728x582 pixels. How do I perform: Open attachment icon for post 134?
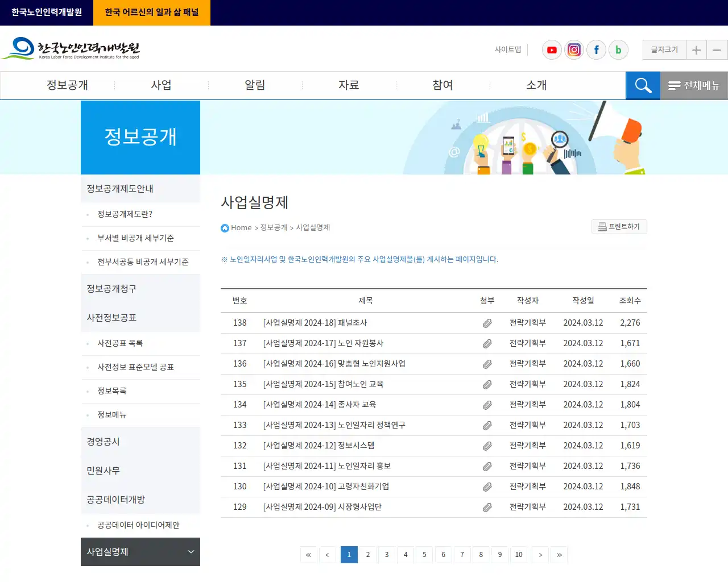(487, 405)
